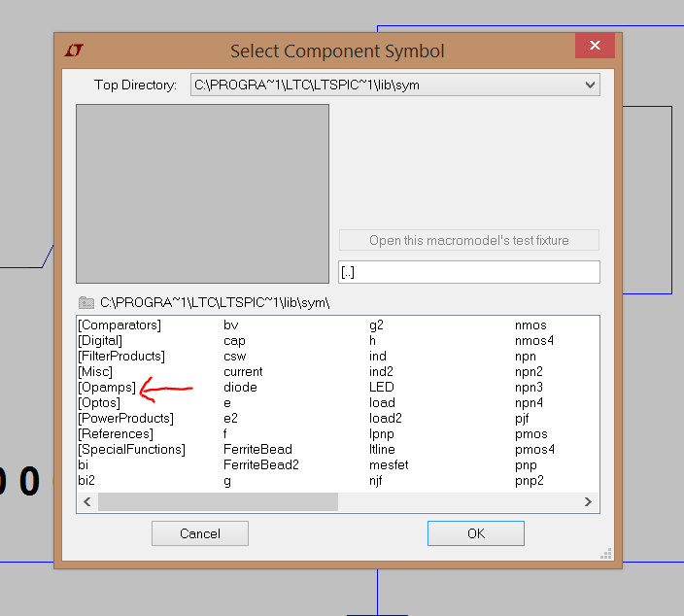The image size is (684, 616).
Task: Select the LED symbol
Action: pos(382,388)
